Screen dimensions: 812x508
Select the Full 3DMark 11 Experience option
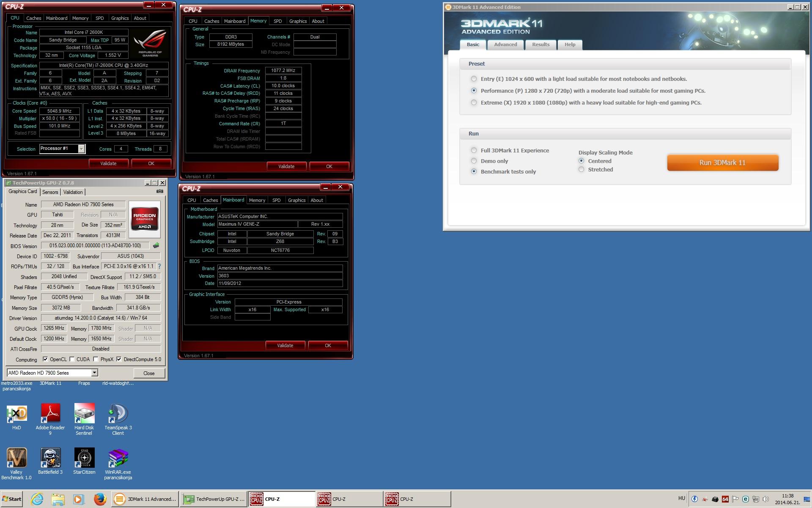click(474, 150)
